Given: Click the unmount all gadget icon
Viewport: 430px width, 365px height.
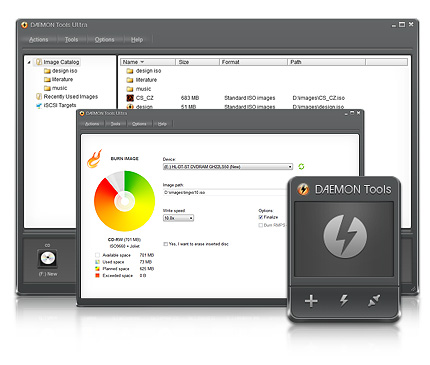Looking at the screenshot, I should pyautogui.click(x=374, y=300).
